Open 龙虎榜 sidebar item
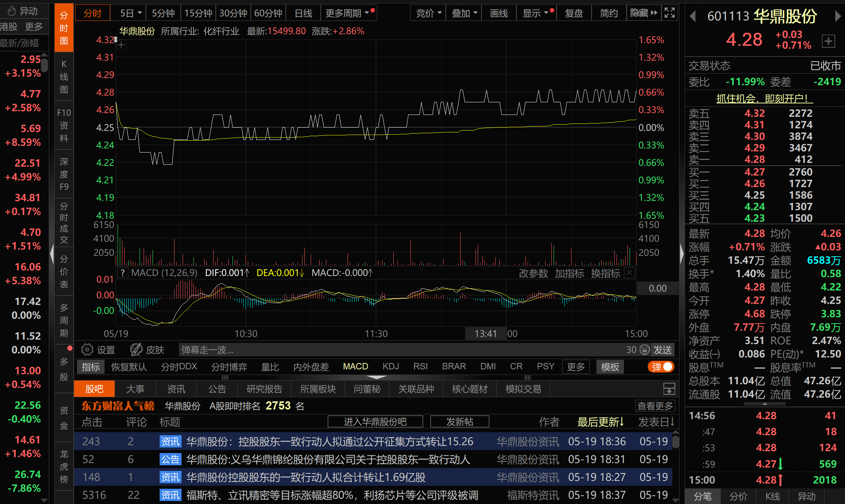This screenshot has height=504, width=845. [64, 466]
